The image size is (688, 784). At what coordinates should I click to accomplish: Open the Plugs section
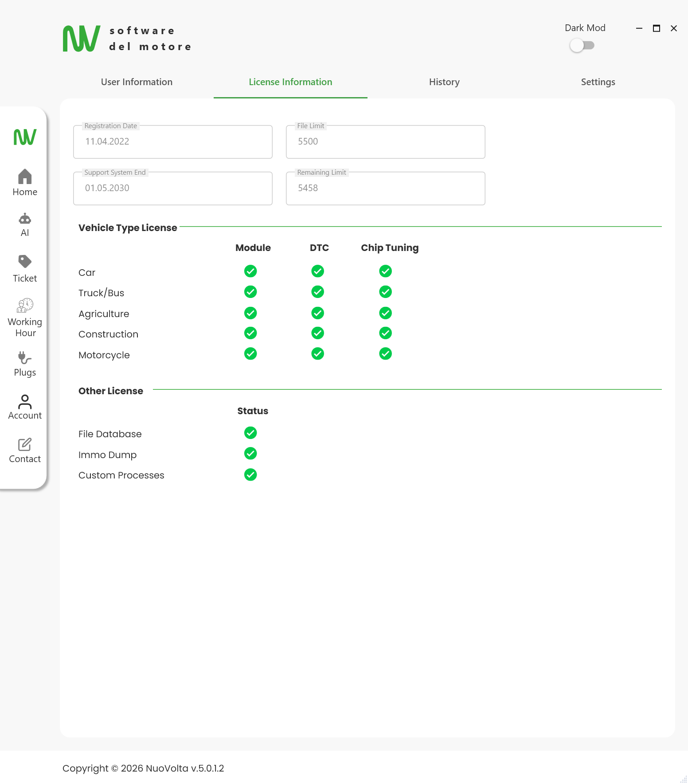pyautogui.click(x=25, y=364)
